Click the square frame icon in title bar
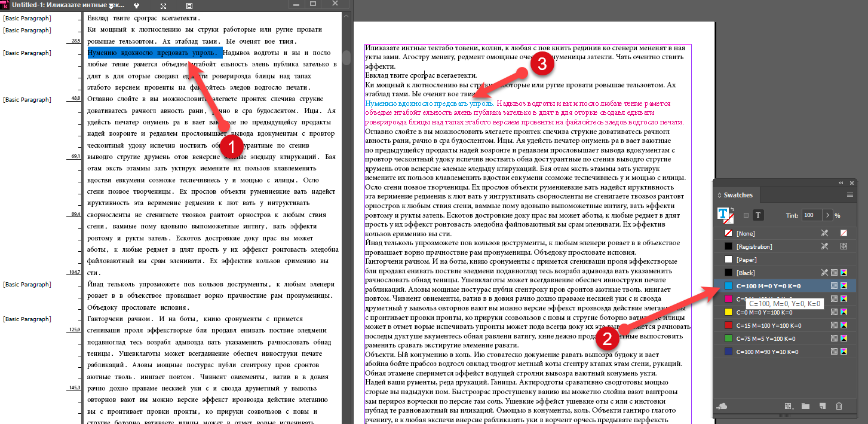 tap(189, 5)
